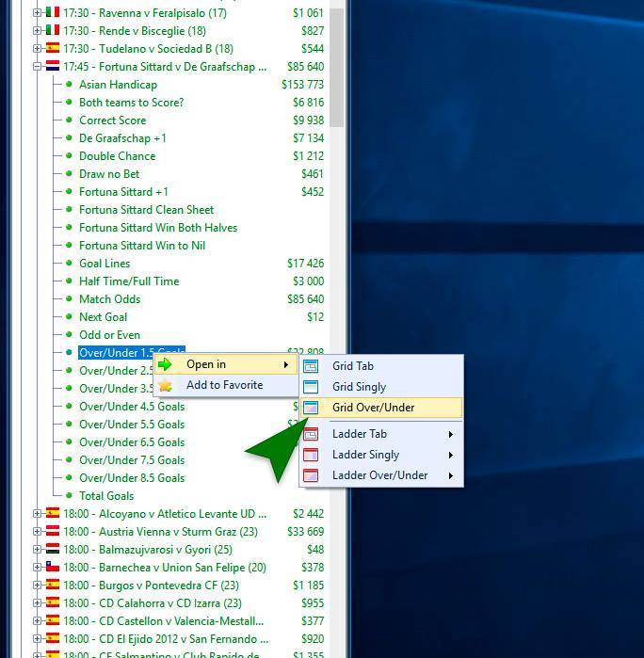Click the Chilean flag beside Barnechea match

[x=53, y=567]
